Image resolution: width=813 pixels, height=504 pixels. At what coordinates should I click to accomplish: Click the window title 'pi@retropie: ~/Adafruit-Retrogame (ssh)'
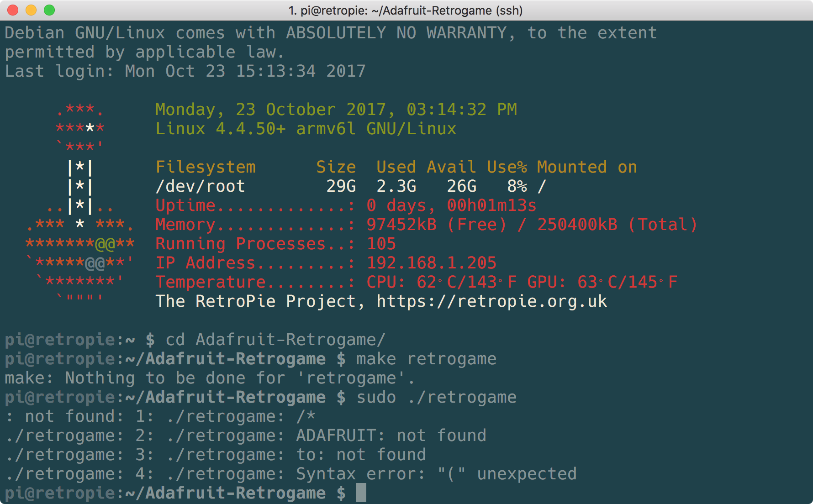tap(406, 10)
